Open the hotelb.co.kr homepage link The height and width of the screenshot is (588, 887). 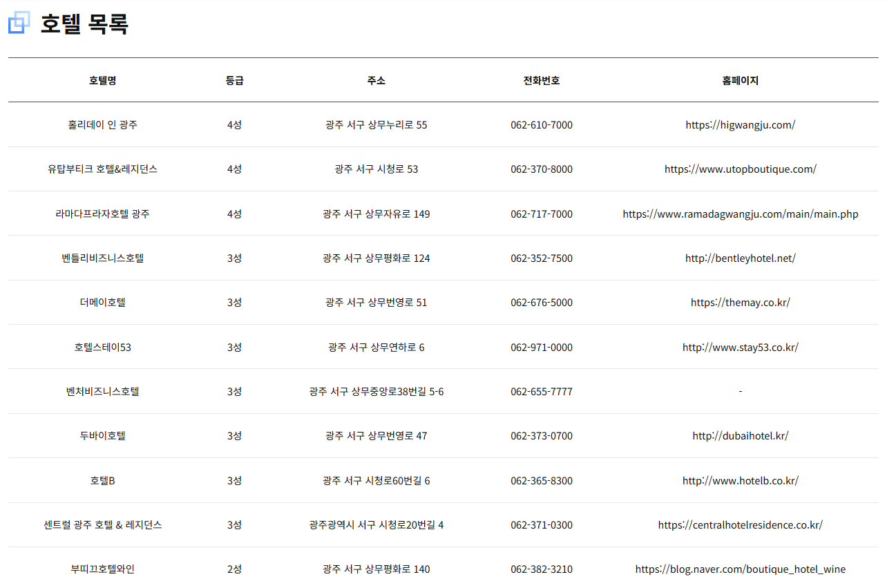coord(740,481)
